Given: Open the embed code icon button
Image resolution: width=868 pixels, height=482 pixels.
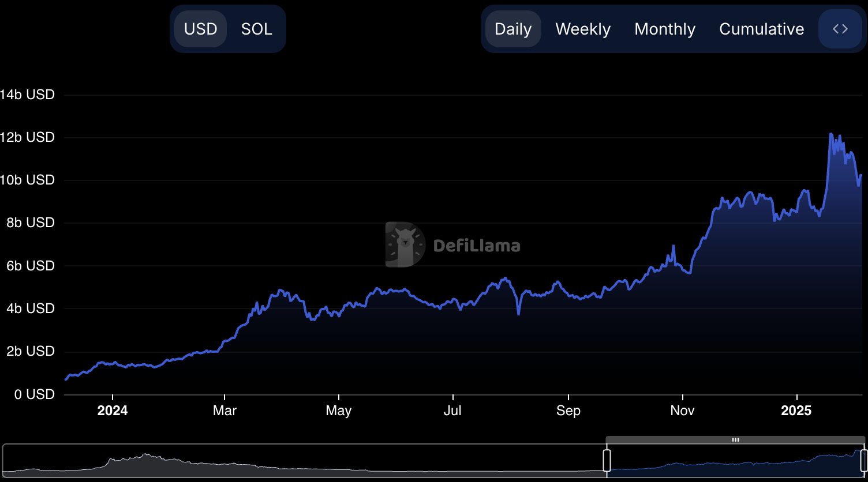Looking at the screenshot, I should click(840, 29).
